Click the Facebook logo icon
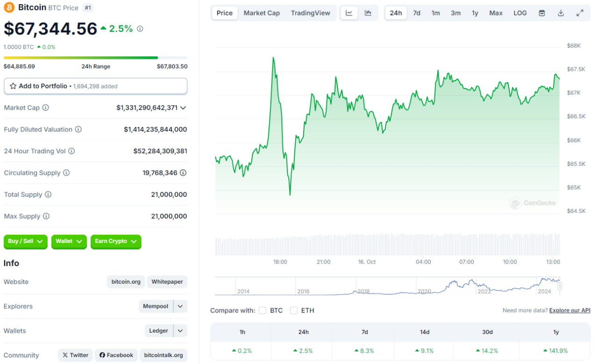598x364 pixels. click(102, 355)
